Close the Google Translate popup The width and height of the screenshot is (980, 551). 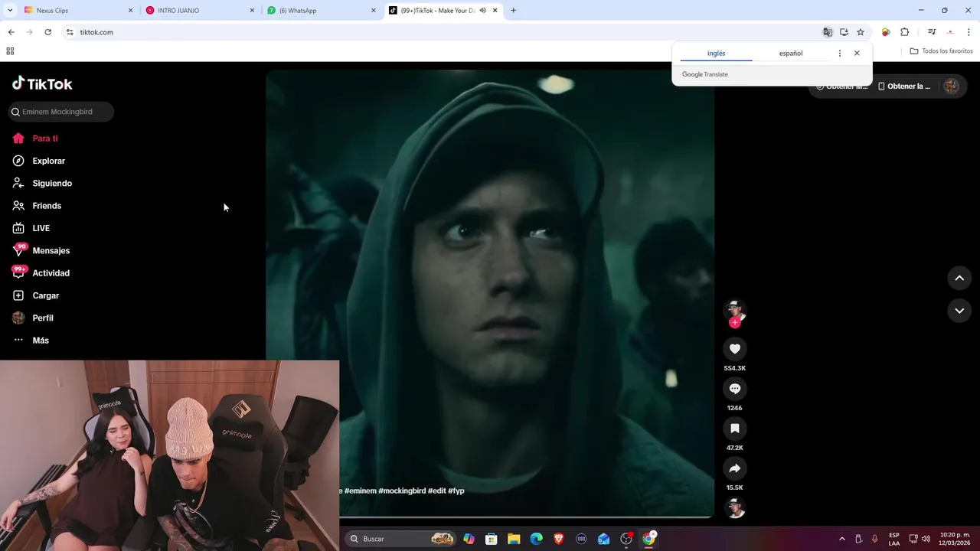pos(857,54)
